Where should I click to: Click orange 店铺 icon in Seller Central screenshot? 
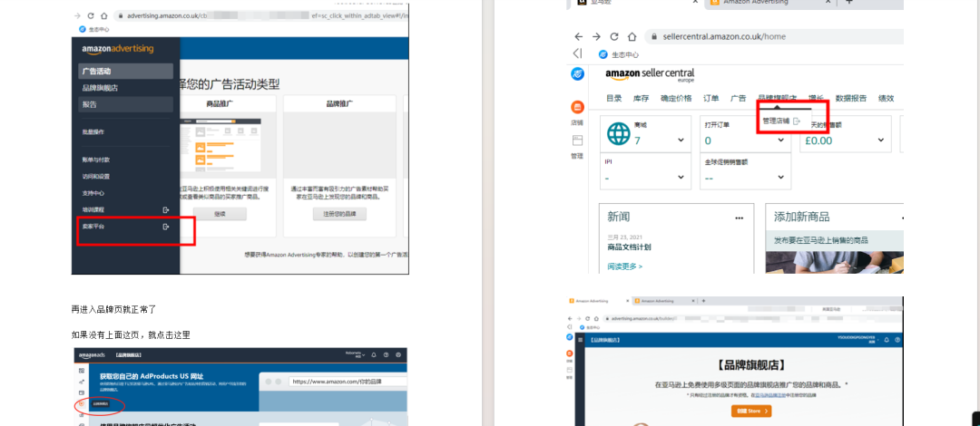tap(577, 107)
